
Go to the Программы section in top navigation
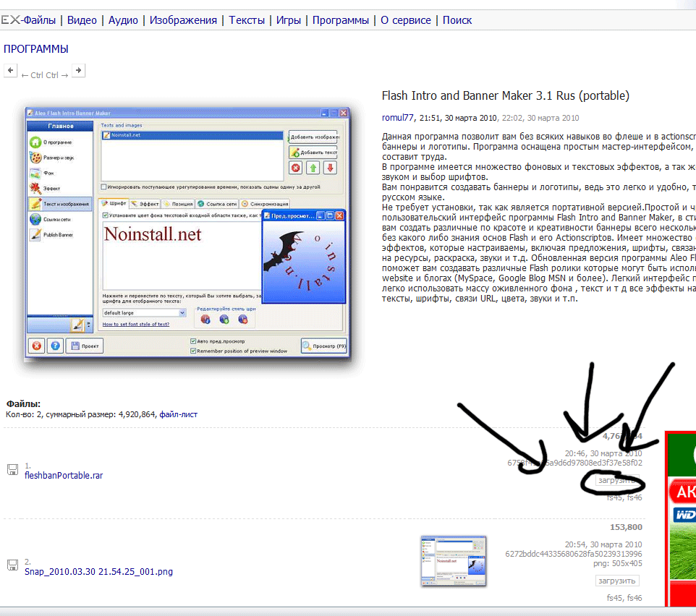click(x=340, y=20)
